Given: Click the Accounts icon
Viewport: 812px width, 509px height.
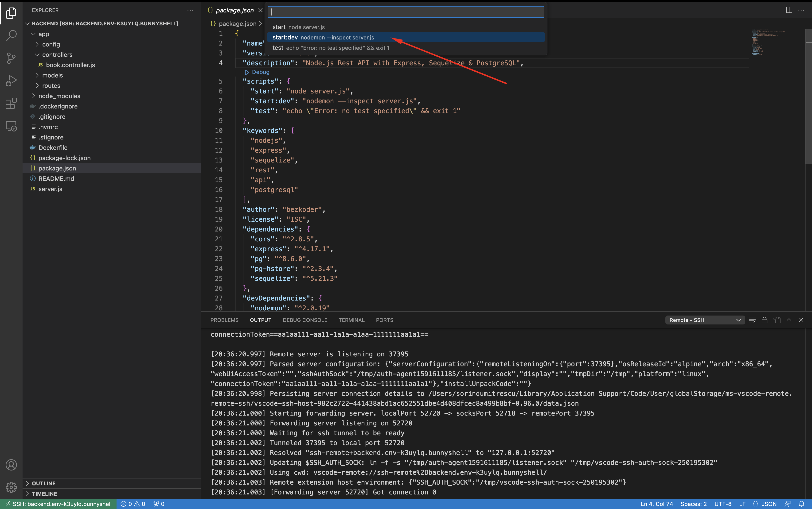Looking at the screenshot, I should pos(11,465).
